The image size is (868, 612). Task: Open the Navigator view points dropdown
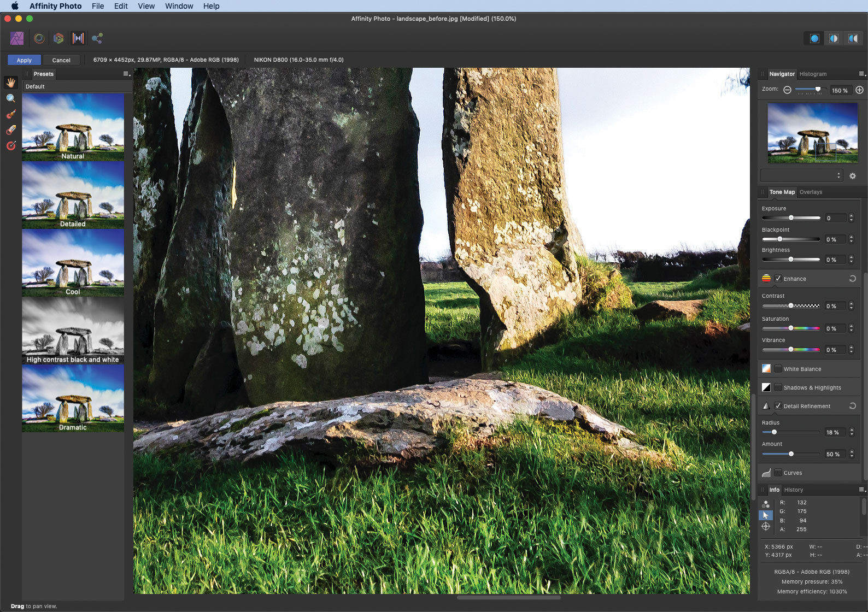[801, 175]
